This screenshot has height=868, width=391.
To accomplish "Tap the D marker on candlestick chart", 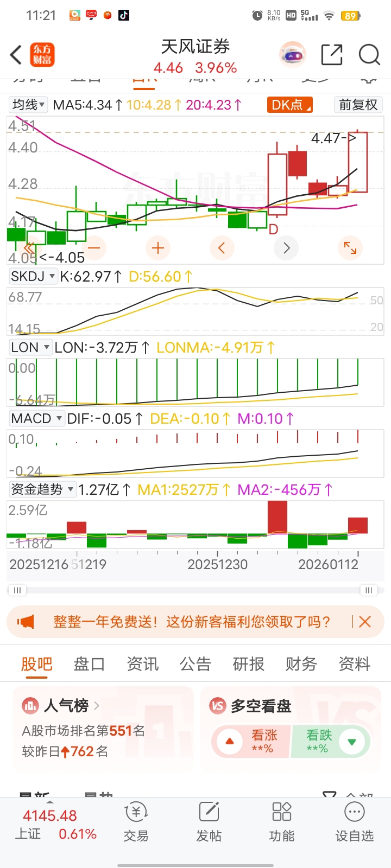I will pyautogui.click(x=274, y=229).
